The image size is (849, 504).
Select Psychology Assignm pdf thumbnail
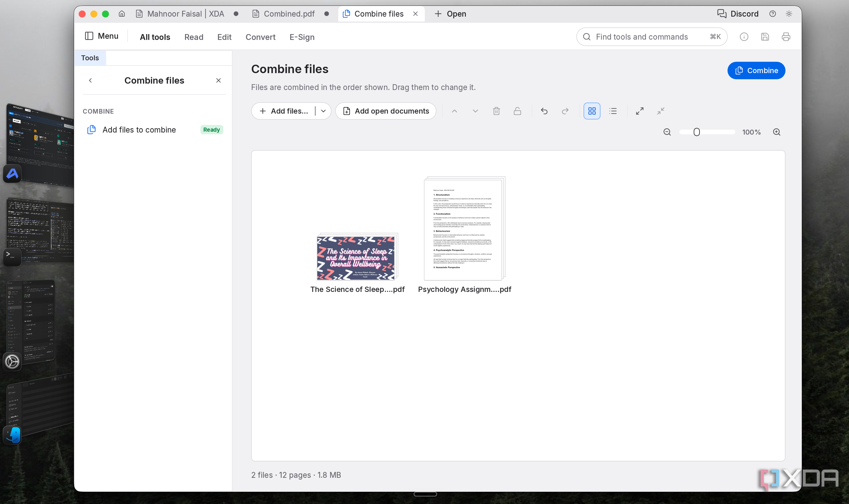[x=465, y=228]
